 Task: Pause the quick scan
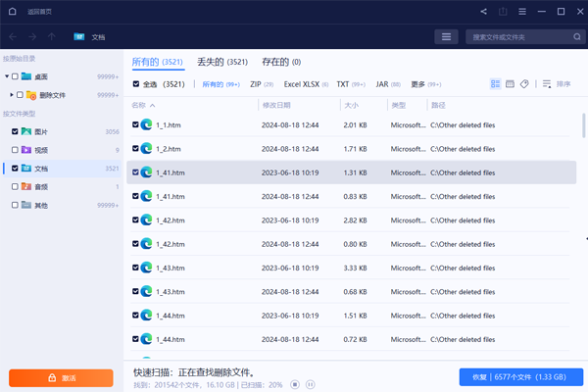(x=311, y=384)
